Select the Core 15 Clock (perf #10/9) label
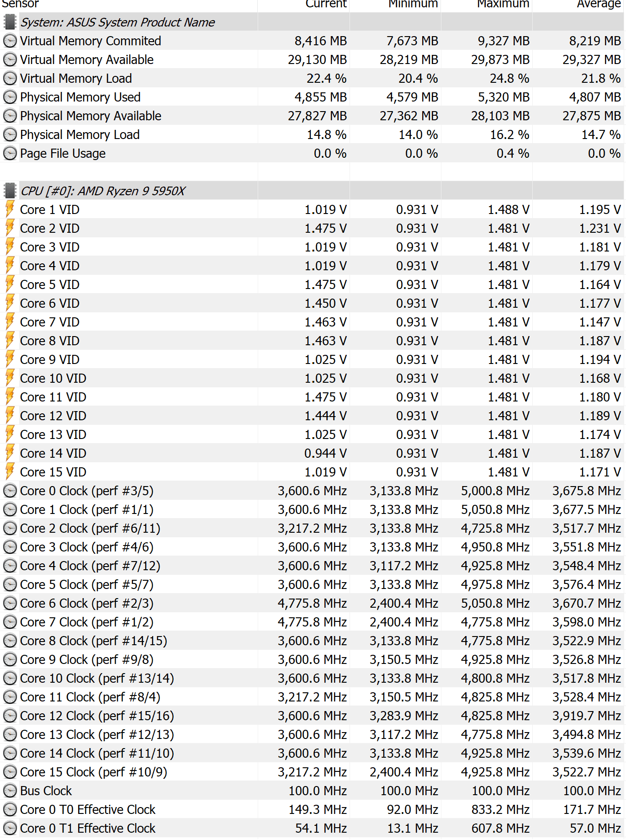This screenshot has width=626, height=840. click(94, 772)
